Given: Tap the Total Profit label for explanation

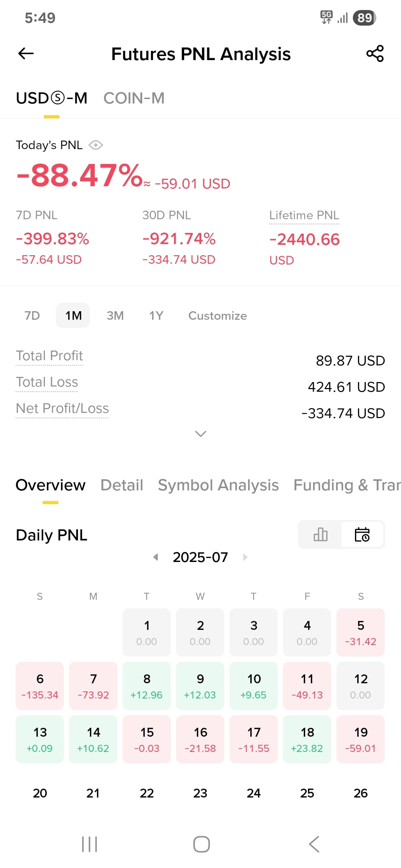Looking at the screenshot, I should 49,356.
